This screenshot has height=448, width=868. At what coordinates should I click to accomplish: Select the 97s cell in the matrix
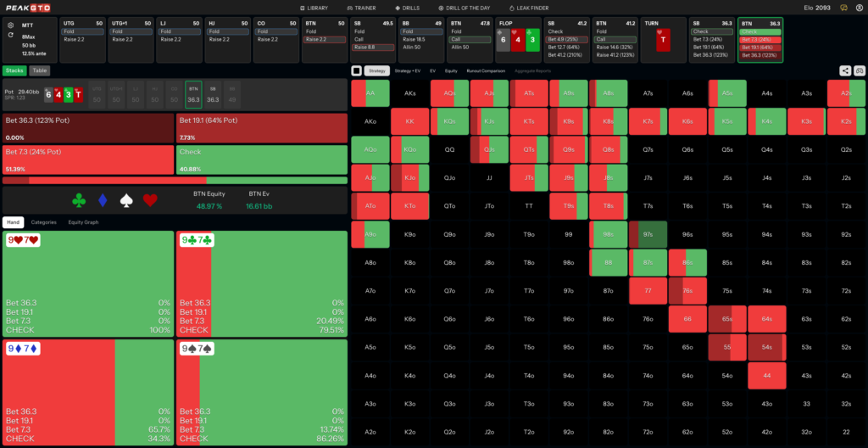coord(648,234)
